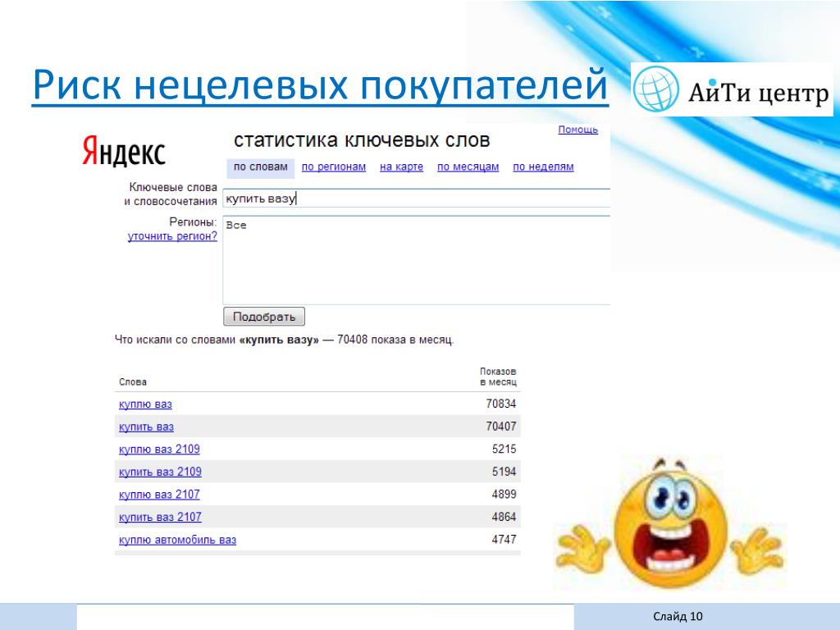
Task: Click the 'уточнить регион?' link
Action: coord(172,236)
